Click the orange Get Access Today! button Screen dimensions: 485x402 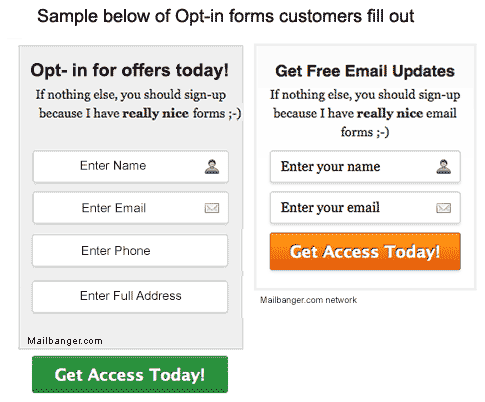(365, 251)
